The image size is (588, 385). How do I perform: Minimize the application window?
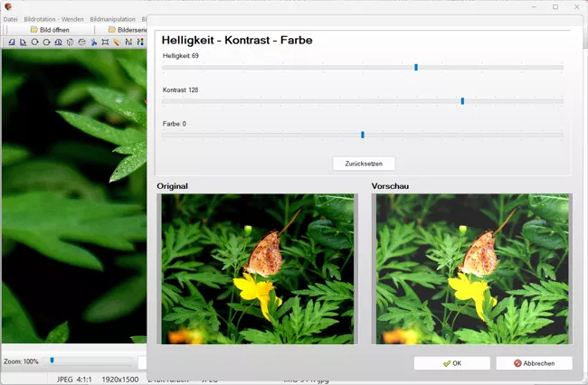[535, 6]
